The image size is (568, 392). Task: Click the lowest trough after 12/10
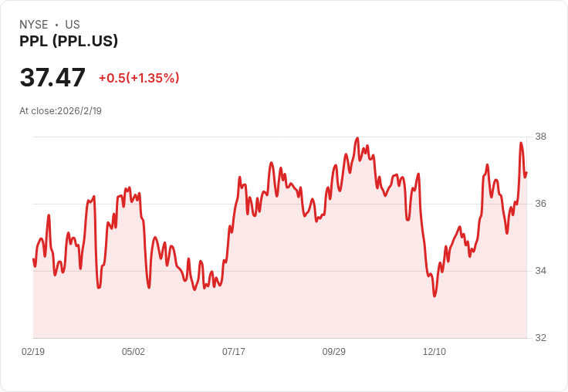pos(434,296)
